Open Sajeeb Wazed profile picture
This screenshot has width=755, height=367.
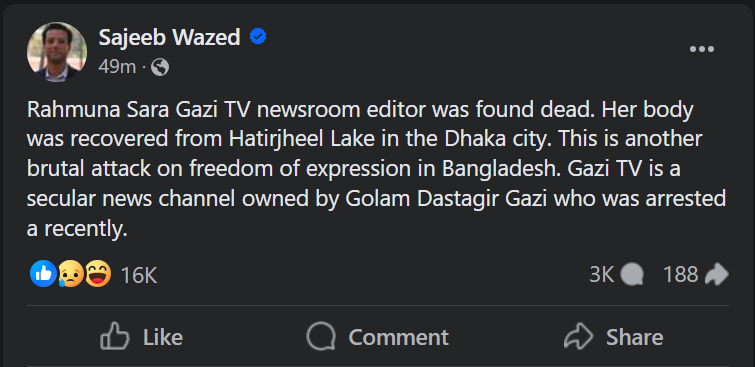tap(57, 52)
